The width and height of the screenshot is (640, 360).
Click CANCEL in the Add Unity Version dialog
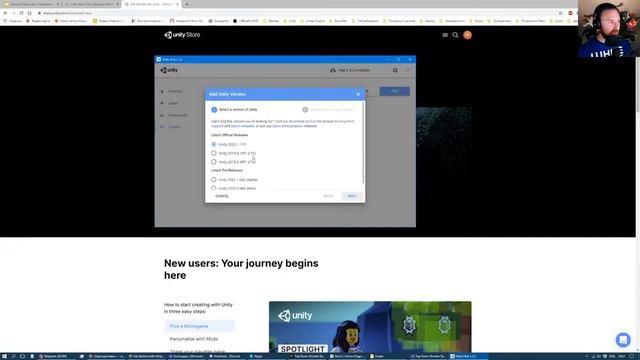coord(222,196)
